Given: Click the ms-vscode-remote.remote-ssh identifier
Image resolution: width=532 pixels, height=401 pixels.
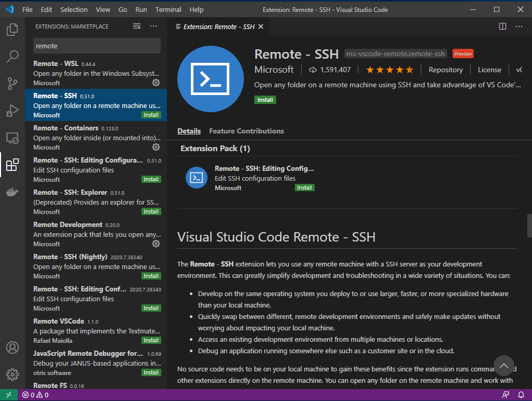Looking at the screenshot, I should 395,54.
